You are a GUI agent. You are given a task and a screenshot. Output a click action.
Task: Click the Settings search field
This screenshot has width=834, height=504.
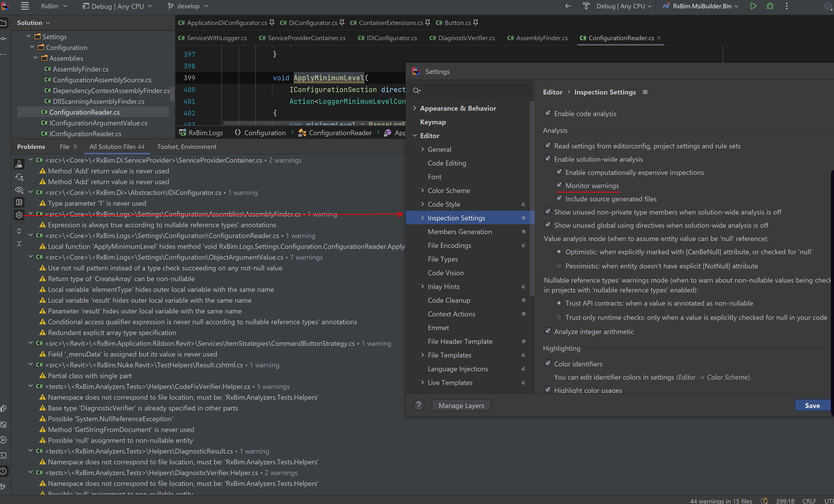(x=470, y=90)
